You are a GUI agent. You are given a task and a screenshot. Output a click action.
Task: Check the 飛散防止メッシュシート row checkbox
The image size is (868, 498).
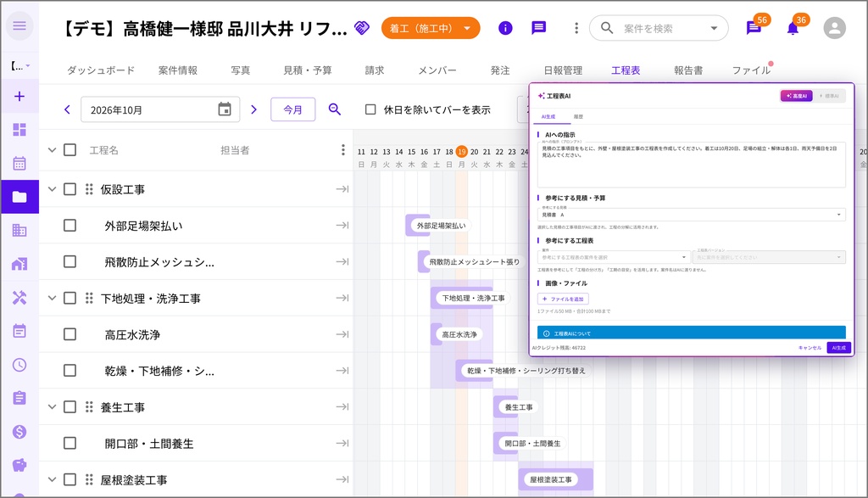(x=70, y=261)
